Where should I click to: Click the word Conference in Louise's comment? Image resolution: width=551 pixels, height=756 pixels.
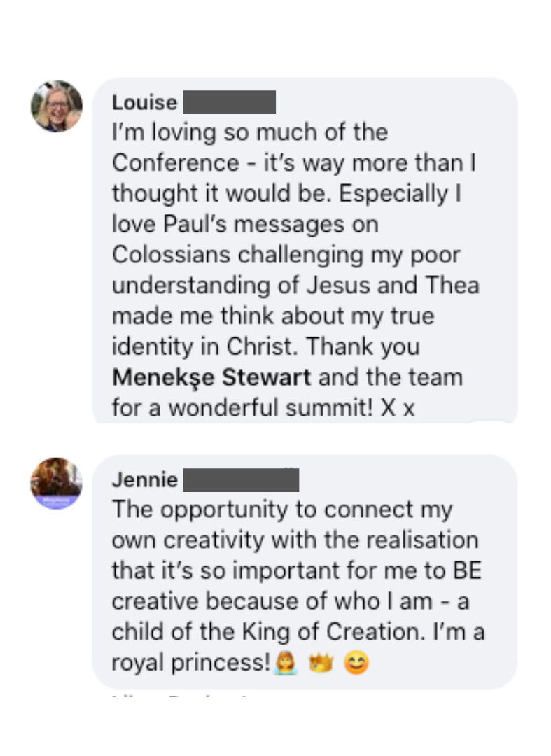point(175,162)
